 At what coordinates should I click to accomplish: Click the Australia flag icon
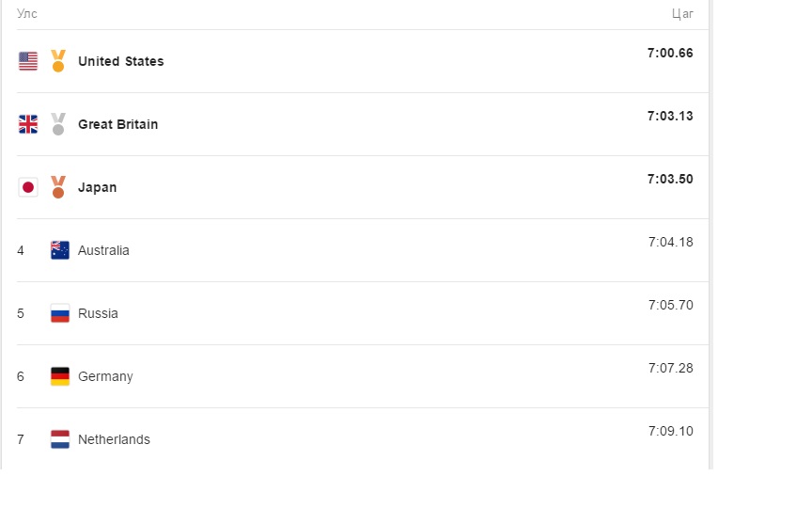(x=60, y=250)
